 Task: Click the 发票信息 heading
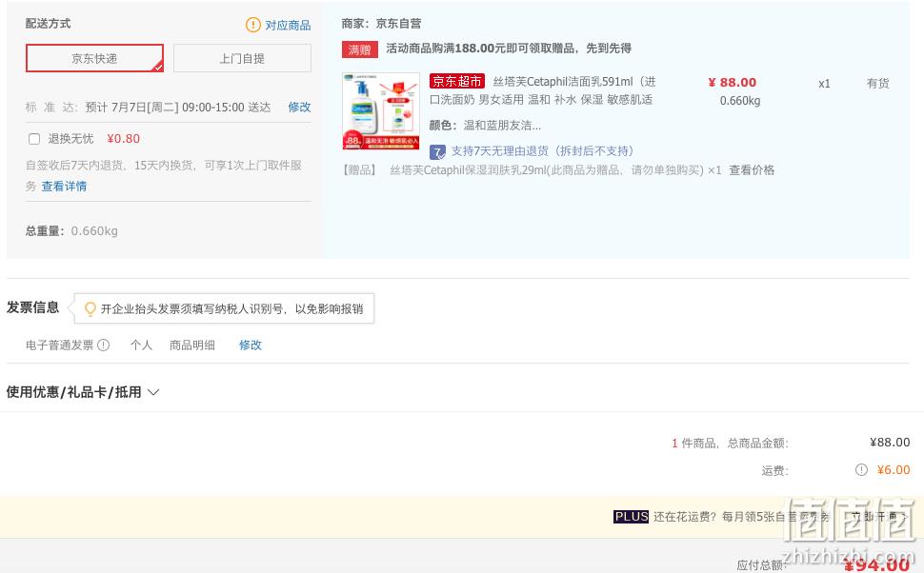(x=33, y=307)
